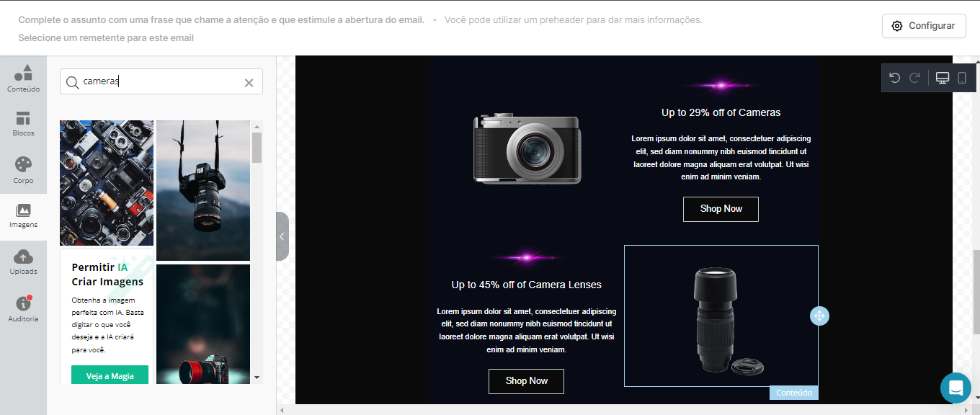Screen dimensions: 980x415
Task: Switch to desktop preview mode
Action: 943,78
